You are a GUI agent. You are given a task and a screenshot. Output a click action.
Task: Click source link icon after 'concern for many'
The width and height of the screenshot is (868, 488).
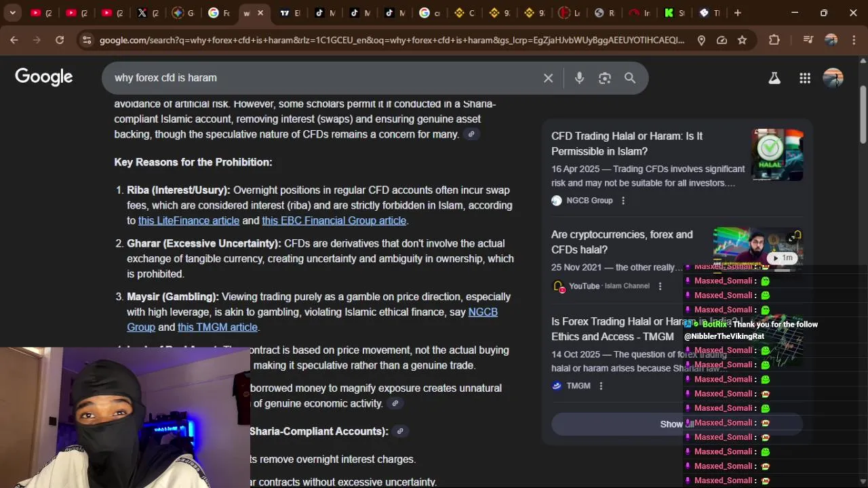click(x=471, y=134)
